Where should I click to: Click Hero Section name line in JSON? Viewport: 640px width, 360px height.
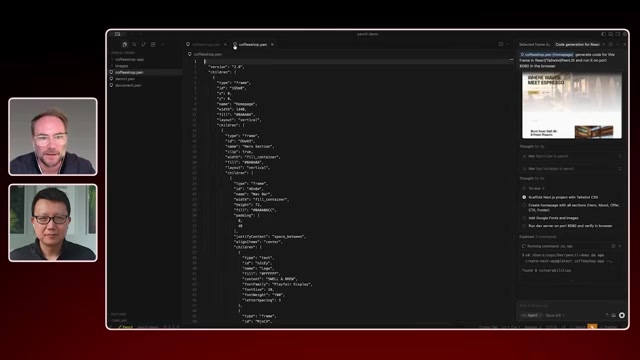pos(249,146)
